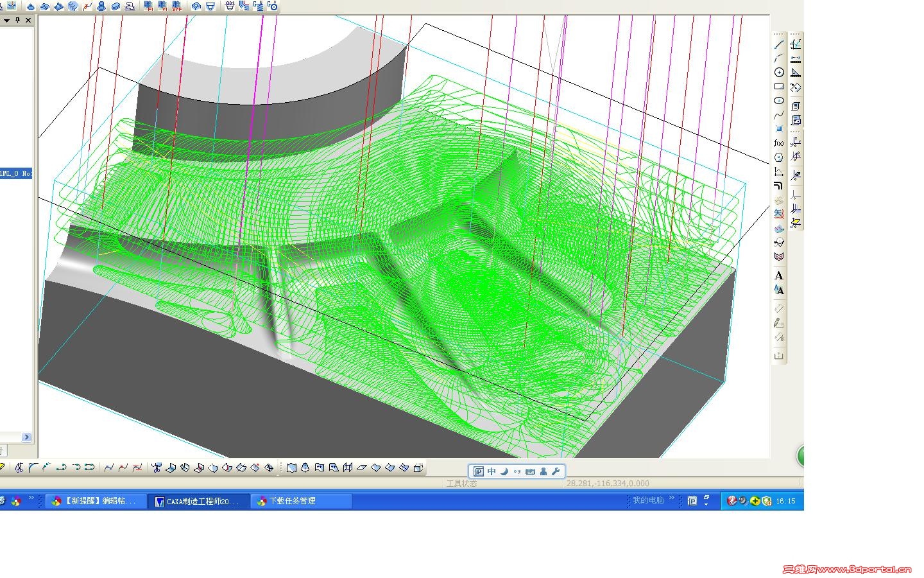The width and height of the screenshot is (924, 578).
Task: Click the STF toolbar icon
Action: tap(177, 6)
